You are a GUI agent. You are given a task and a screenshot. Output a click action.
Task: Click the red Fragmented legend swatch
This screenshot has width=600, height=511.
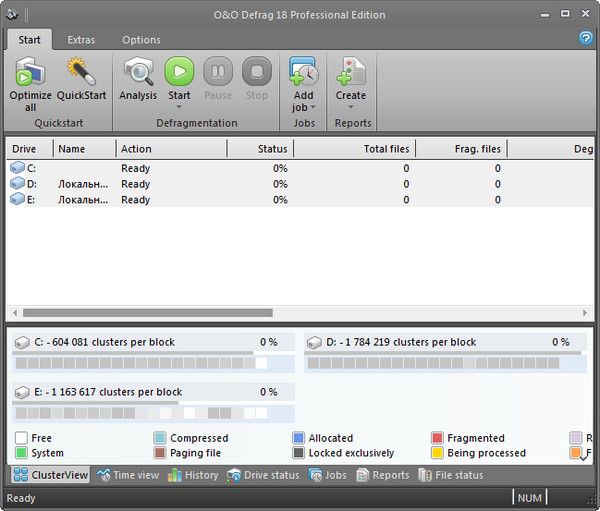point(437,438)
